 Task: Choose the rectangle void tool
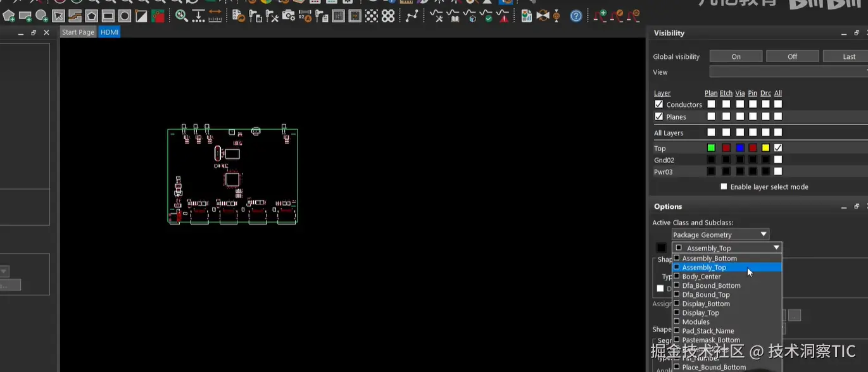click(108, 16)
